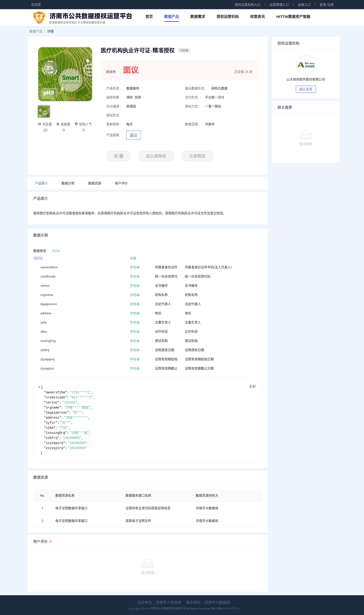Click the zzbfrq field name

click(45, 350)
